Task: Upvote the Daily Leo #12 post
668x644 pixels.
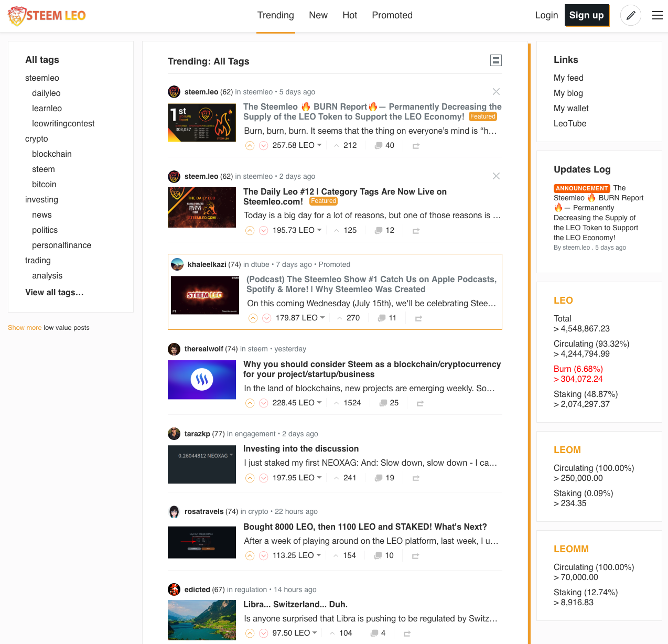Action: 250,231
